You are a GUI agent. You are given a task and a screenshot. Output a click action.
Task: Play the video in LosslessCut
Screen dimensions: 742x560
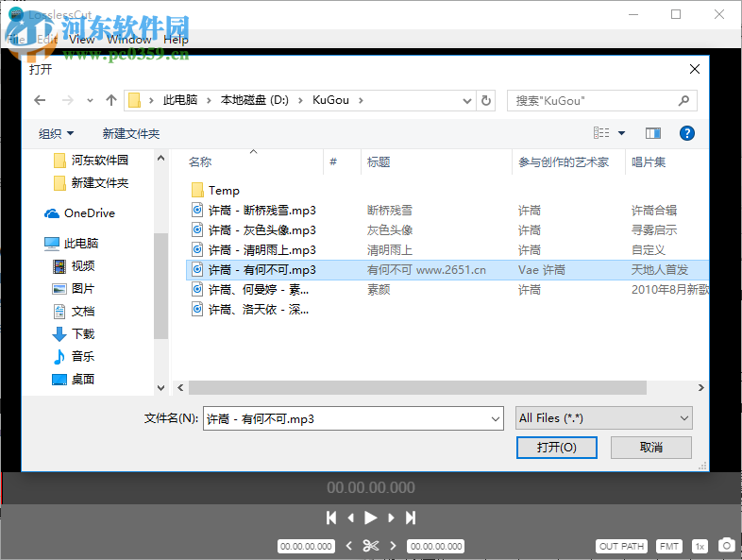click(370, 518)
